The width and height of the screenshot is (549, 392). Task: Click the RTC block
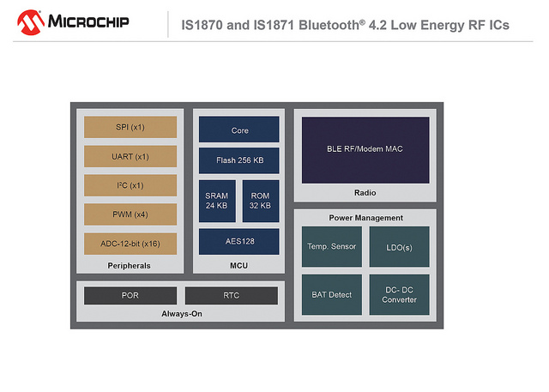coord(232,296)
